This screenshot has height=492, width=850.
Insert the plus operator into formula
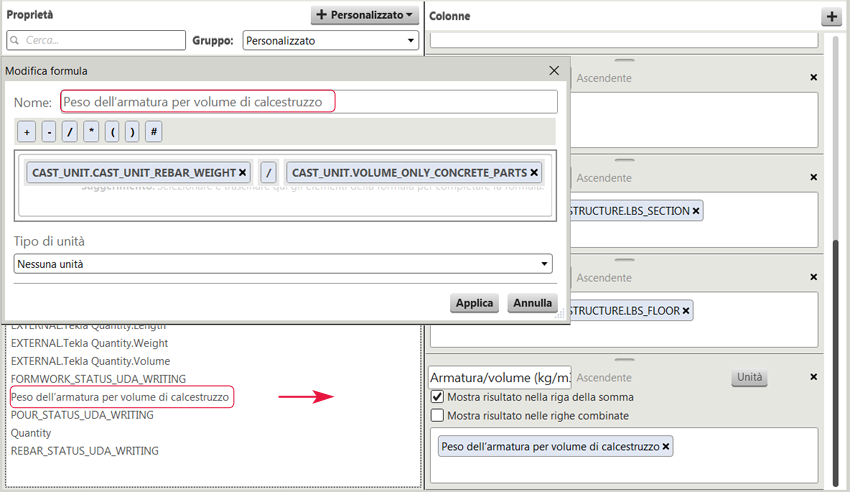click(x=27, y=132)
